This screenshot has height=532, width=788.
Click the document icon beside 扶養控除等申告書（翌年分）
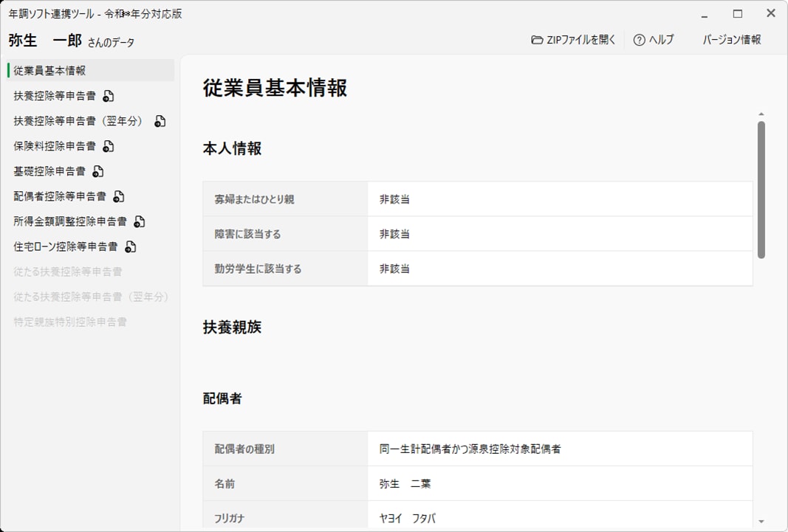click(x=160, y=121)
